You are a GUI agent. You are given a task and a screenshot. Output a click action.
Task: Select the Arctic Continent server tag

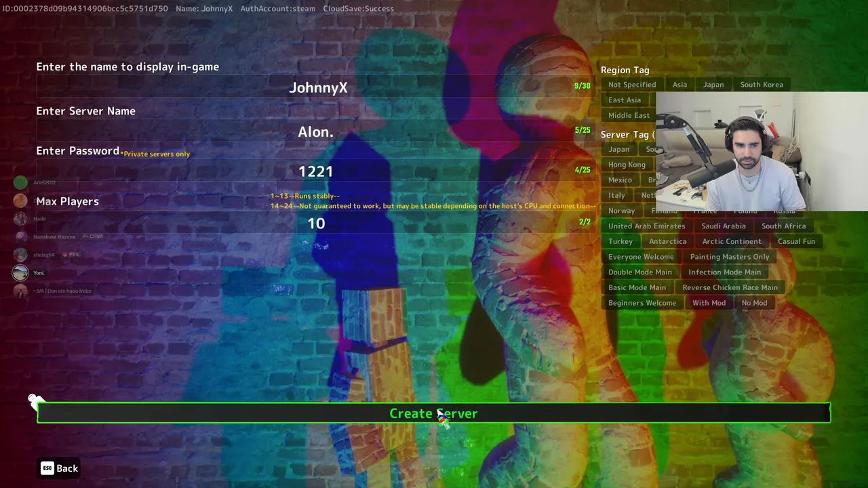[732, 241]
